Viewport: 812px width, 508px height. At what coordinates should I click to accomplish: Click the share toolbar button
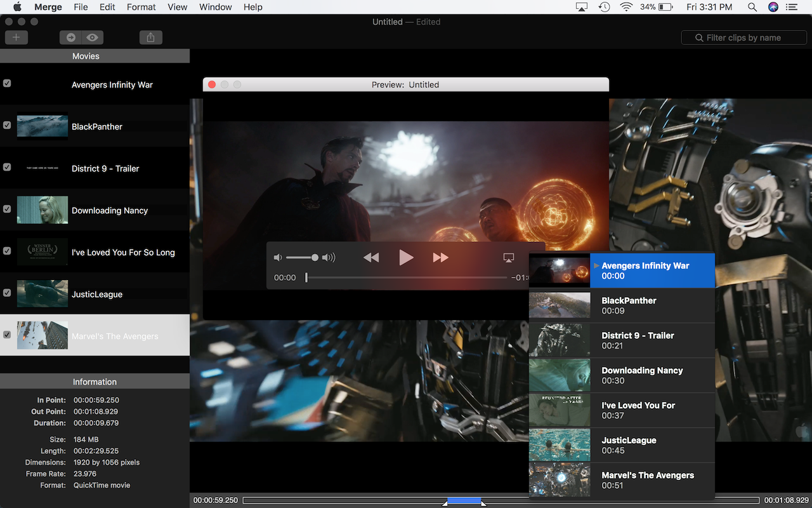pyautogui.click(x=150, y=37)
